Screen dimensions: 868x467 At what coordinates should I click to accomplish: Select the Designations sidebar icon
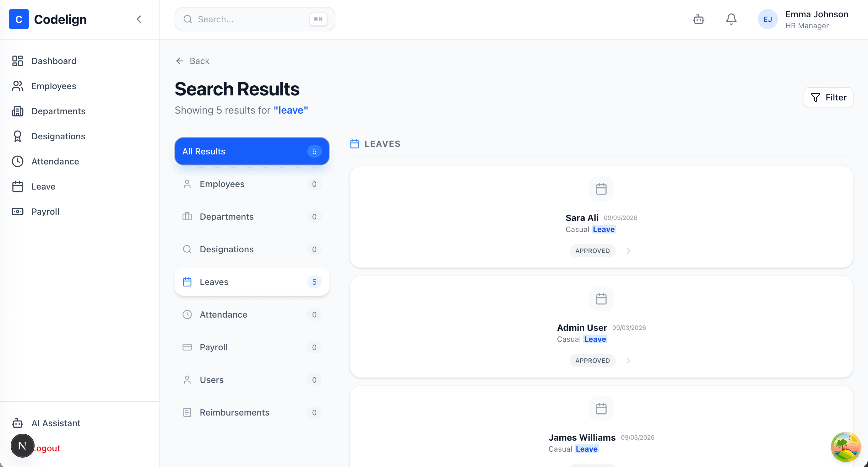coord(18,136)
